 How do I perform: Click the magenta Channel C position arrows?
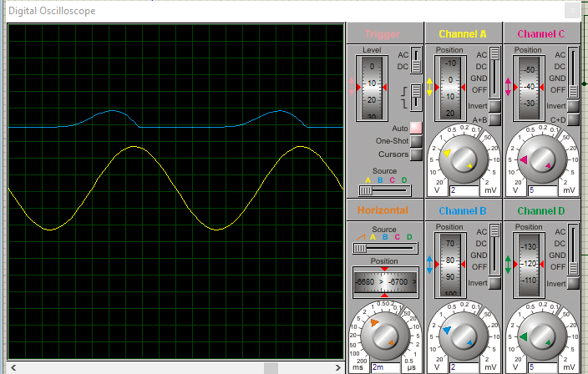tap(508, 87)
